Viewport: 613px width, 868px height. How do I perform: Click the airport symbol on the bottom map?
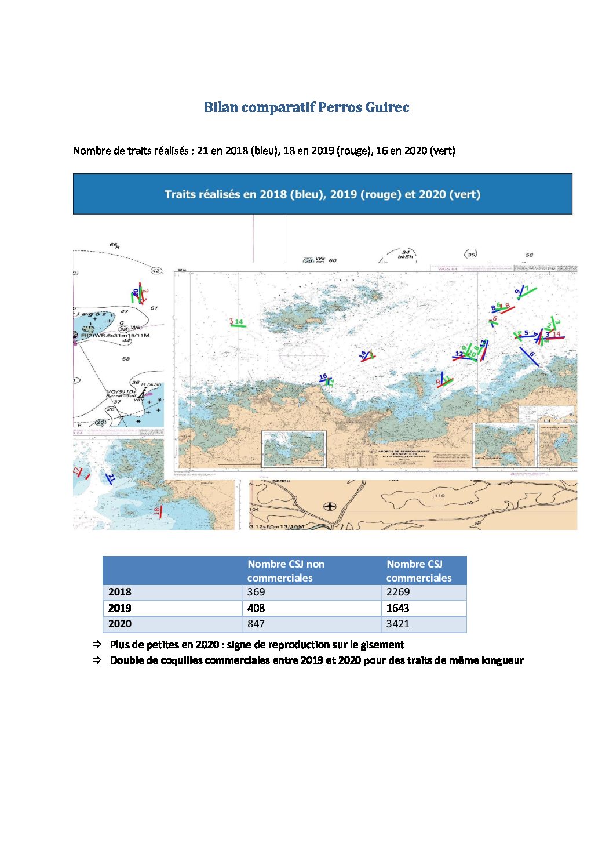pos(330,507)
